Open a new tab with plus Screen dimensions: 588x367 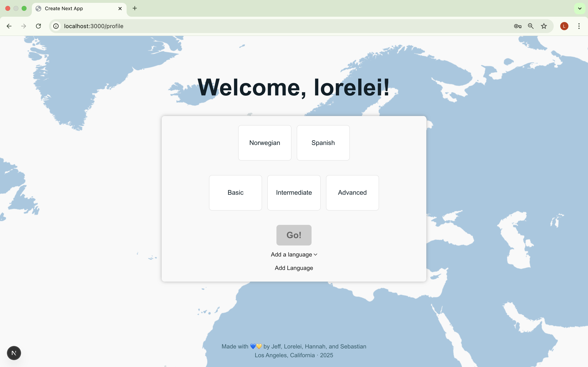(135, 9)
